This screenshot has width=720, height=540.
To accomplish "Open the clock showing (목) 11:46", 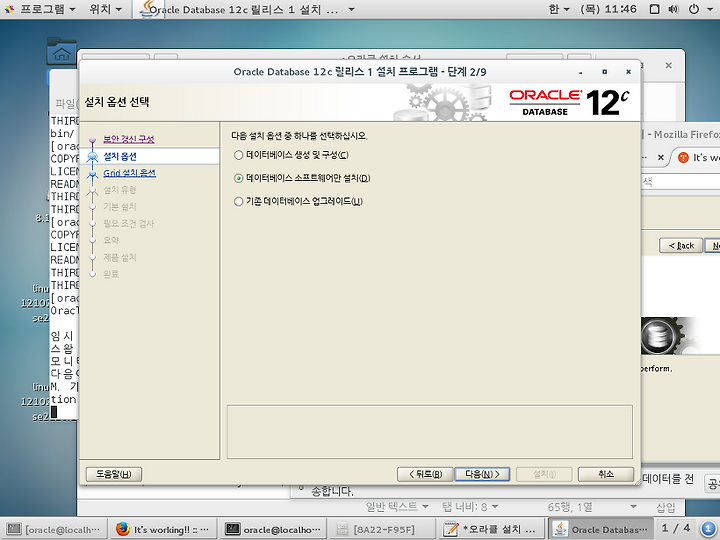I will click(x=608, y=9).
